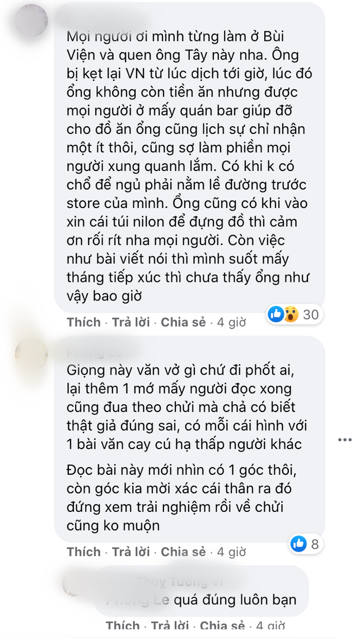Open the avatar of the reply commenter
Image resolution: width=364 pixels, height=638 pixels.
coord(74,583)
